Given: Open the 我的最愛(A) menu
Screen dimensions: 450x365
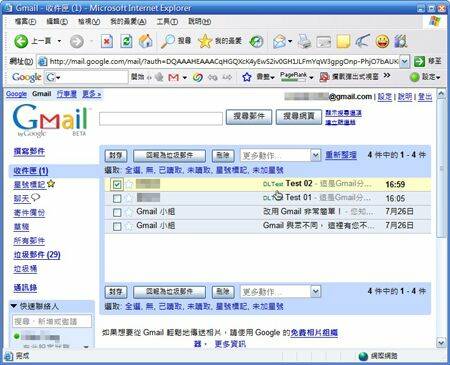Looking at the screenshot, I should click(128, 21).
